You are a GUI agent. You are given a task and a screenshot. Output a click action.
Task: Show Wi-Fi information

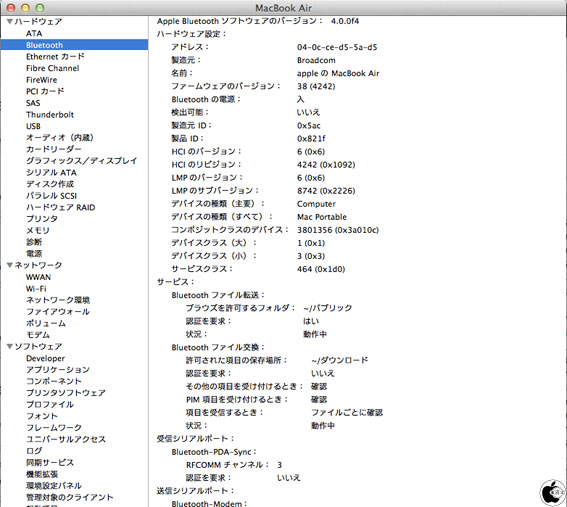(36, 289)
